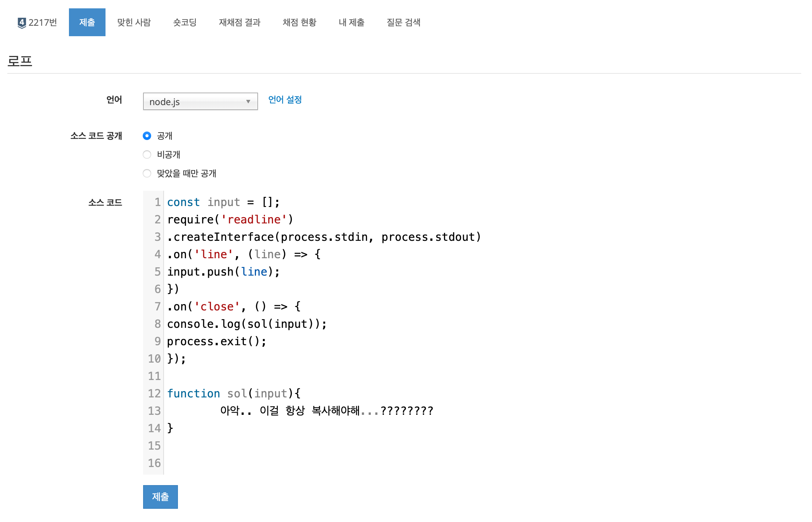Open the 재채점 결과 tab
The image size is (812, 522).
pyautogui.click(x=240, y=23)
